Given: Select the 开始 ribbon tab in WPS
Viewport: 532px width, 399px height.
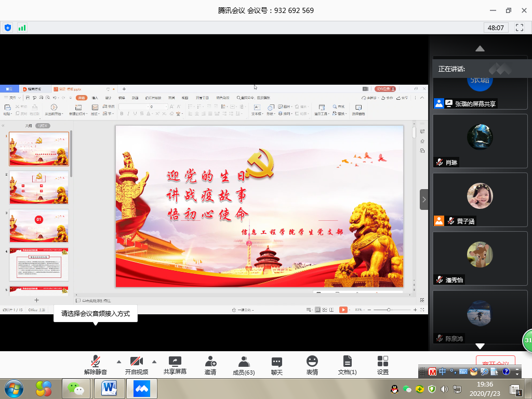Looking at the screenshot, I should pos(82,98).
